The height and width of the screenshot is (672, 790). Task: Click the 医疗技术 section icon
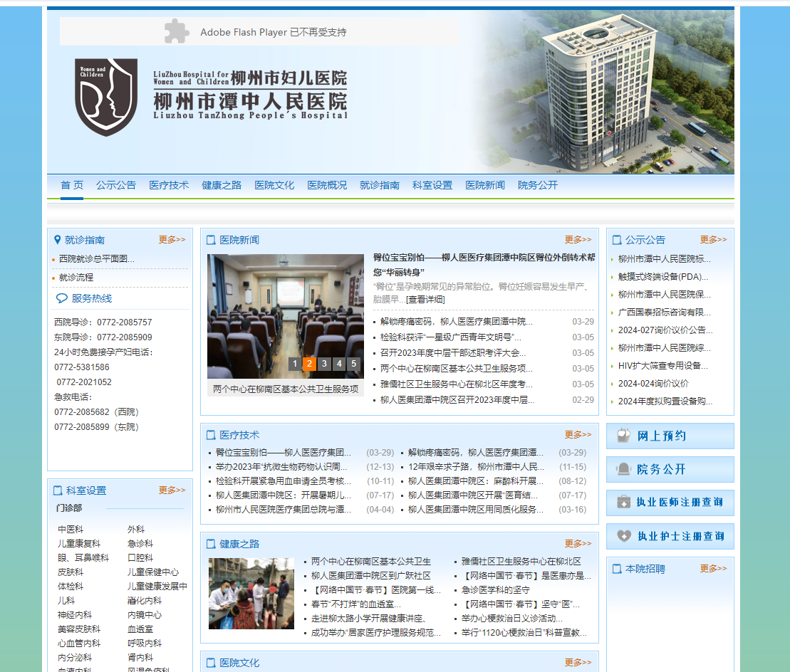pos(211,435)
